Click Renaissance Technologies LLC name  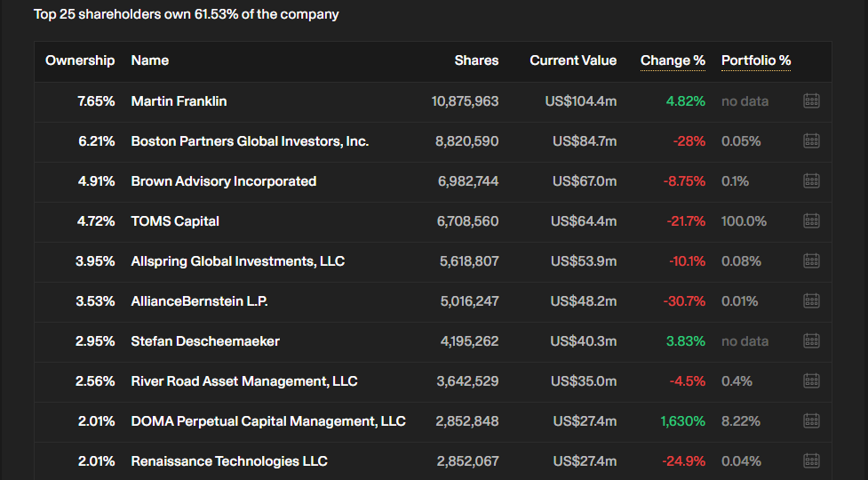228,461
